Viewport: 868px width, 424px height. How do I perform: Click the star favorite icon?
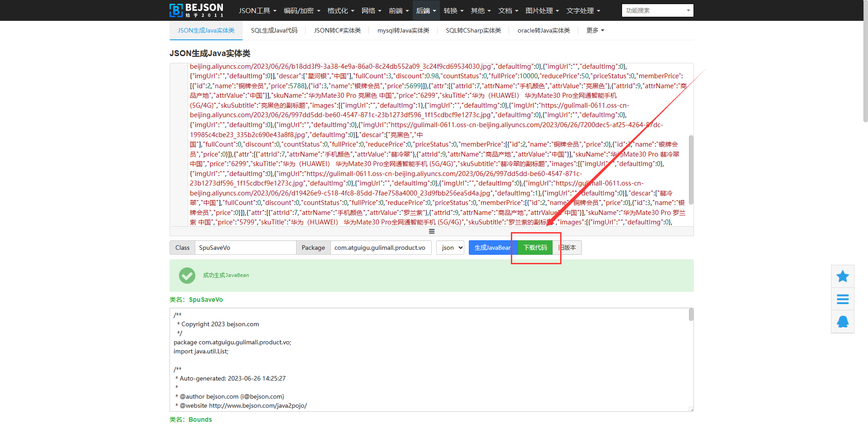point(842,276)
